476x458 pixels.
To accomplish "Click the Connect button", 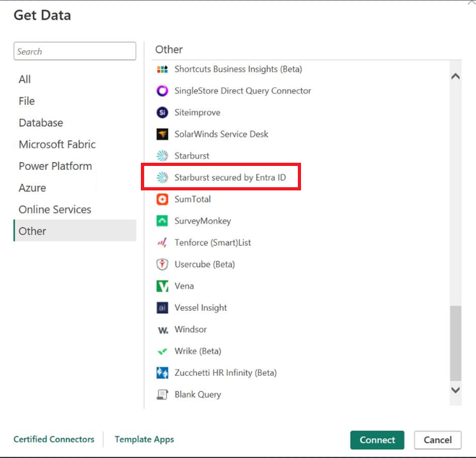I will (378, 440).
